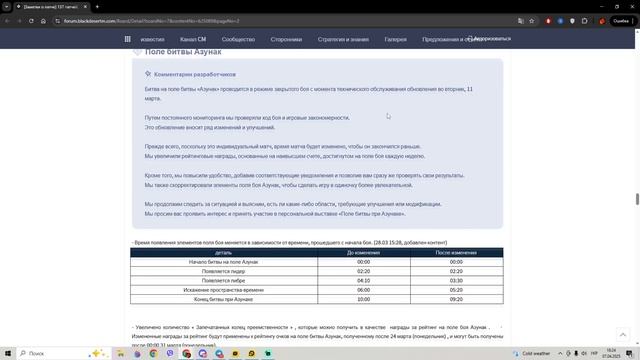Open the red extension icon
Screen dimensions: 640x360
point(548,21)
